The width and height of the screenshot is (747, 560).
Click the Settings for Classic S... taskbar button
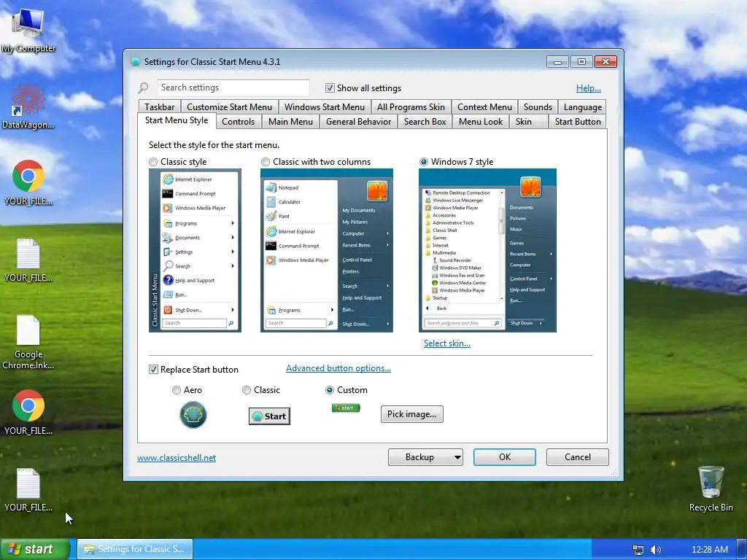tap(135, 549)
